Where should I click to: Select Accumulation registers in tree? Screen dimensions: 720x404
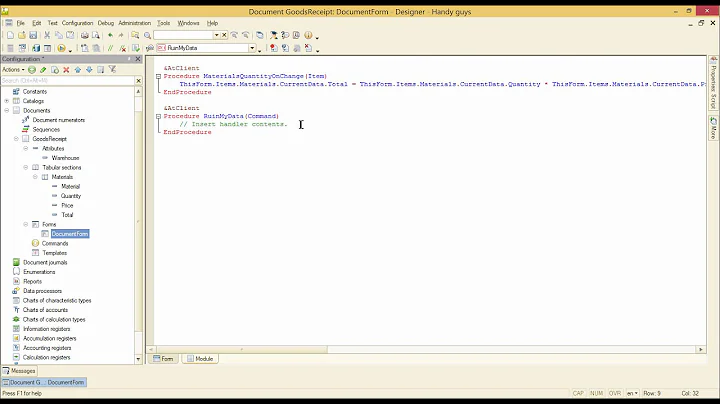[x=50, y=338]
